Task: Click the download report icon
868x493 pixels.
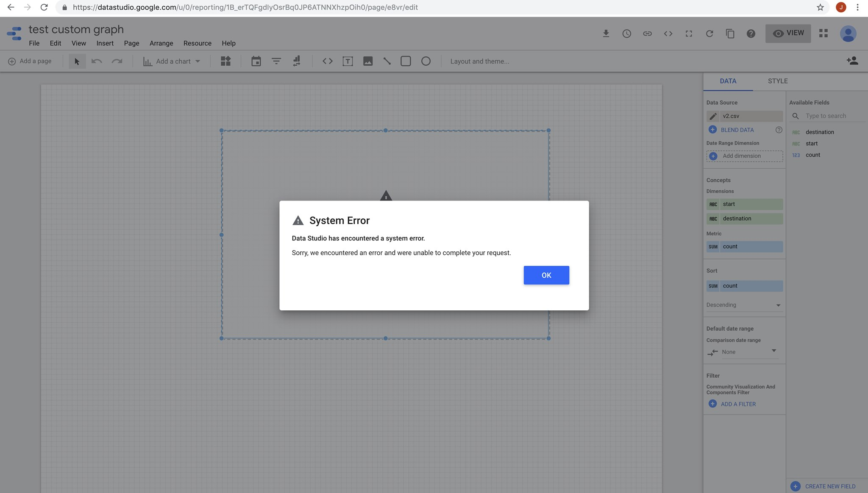Action: click(x=606, y=33)
